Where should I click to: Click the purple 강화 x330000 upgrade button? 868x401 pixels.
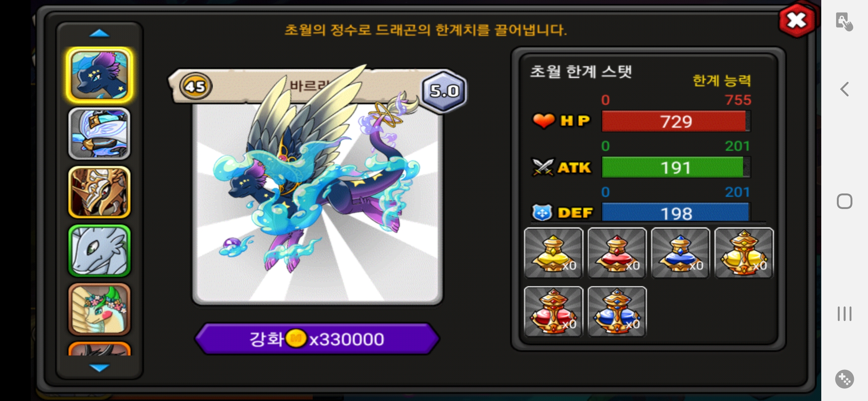pyautogui.click(x=317, y=339)
